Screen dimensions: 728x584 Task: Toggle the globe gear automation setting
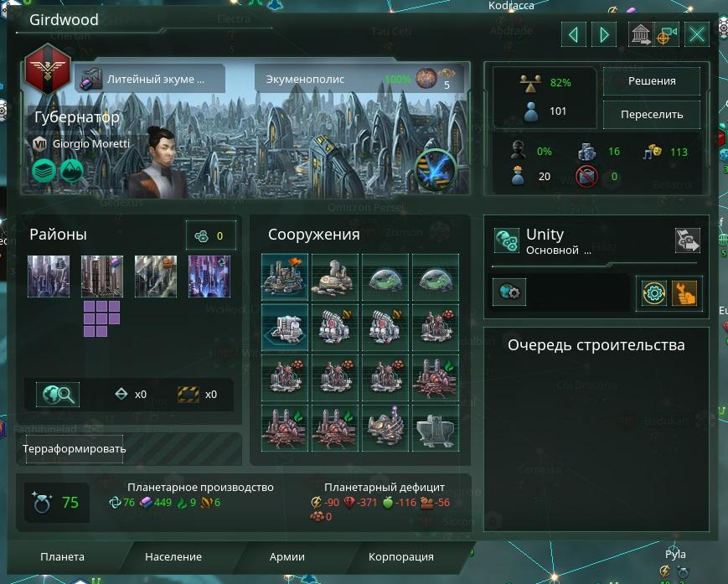[x=509, y=292]
